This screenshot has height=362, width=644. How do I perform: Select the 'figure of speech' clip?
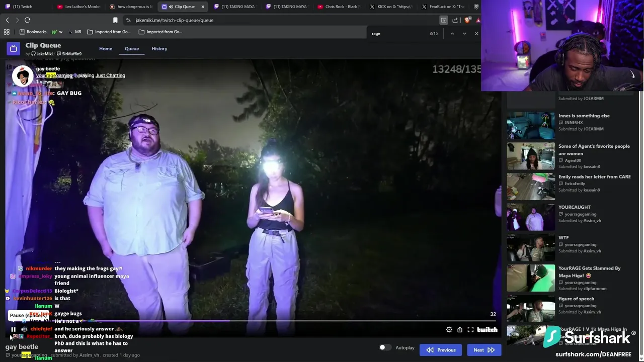[531, 309]
